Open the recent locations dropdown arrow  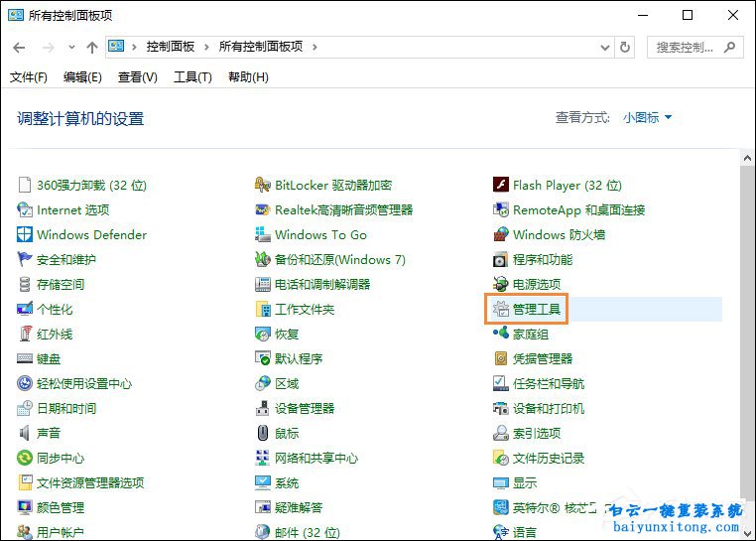pyautogui.click(x=71, y=47)
